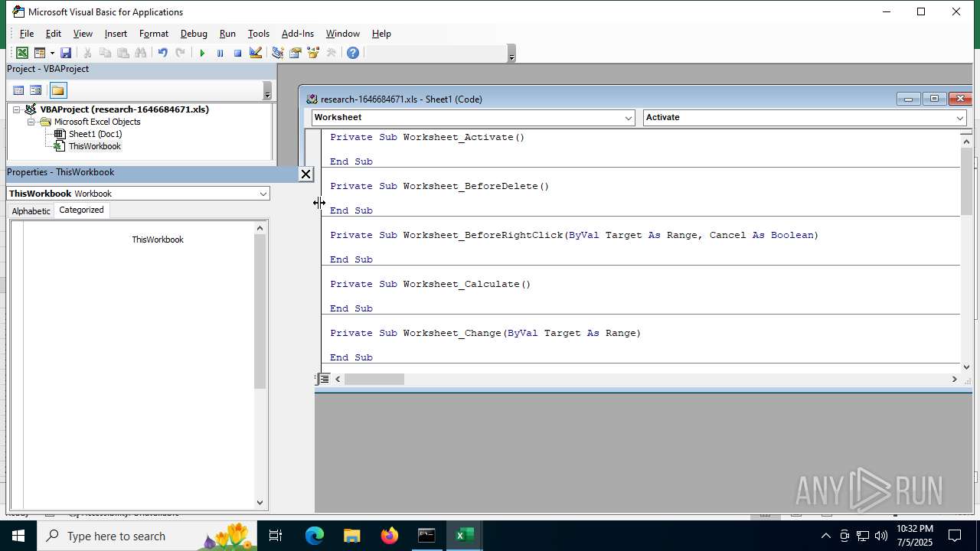The image size is (980, 551).
Task: Open the Insert menu
Action: (116, 34)
